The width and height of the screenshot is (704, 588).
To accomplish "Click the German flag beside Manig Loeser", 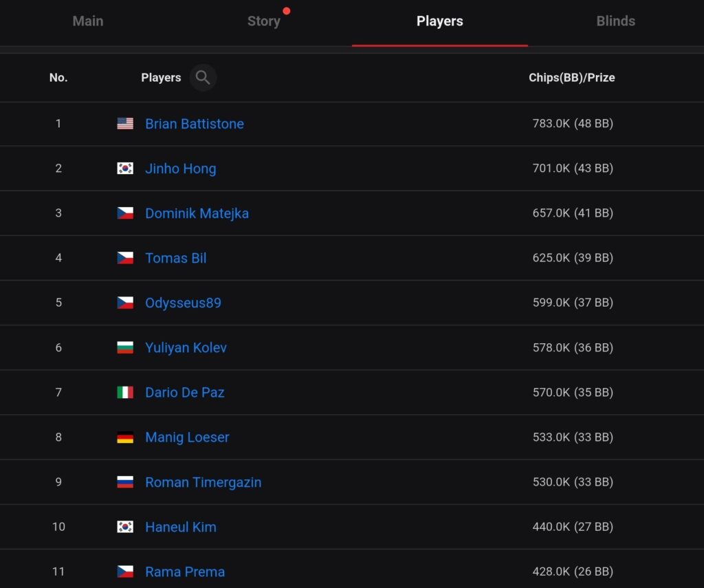I will (x=125, y=437).
